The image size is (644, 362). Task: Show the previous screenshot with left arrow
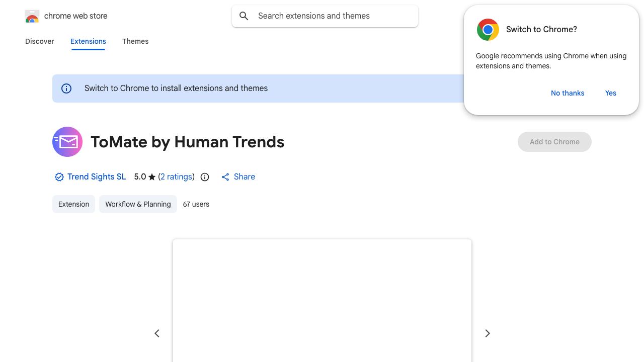(157, 333)
